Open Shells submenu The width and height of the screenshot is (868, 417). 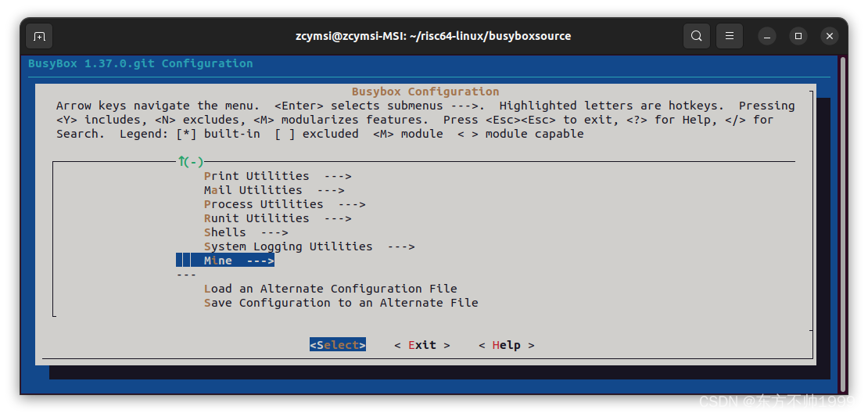pos(246,232)
